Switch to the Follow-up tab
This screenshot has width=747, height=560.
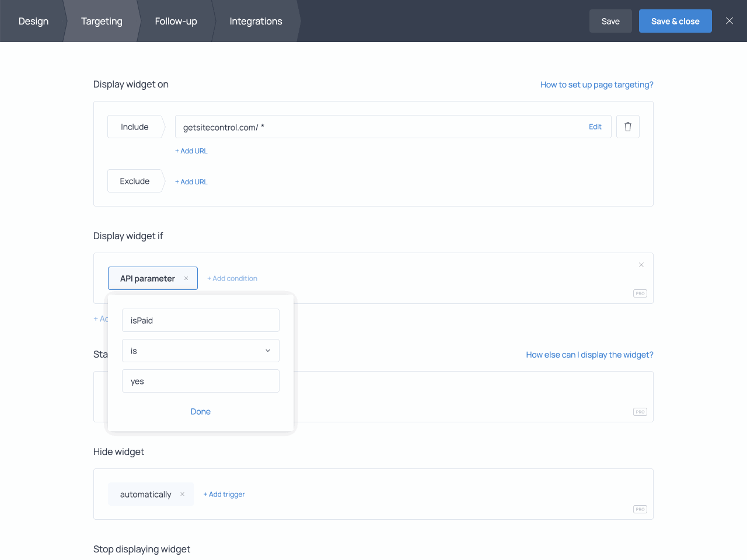(x=176, y=21)
